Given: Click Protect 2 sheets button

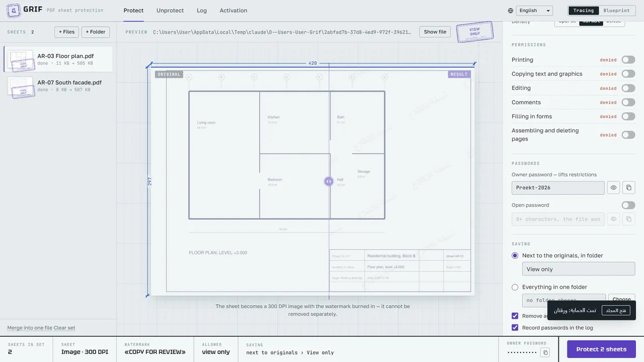Looking at the screenshot, I should [x=601, y=349].
